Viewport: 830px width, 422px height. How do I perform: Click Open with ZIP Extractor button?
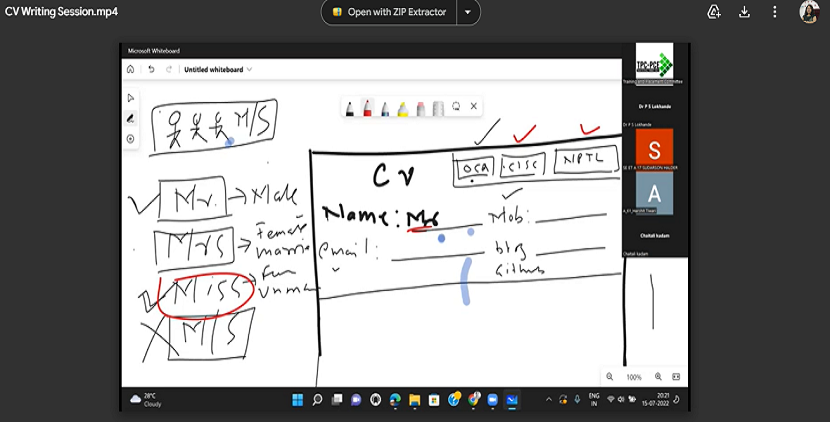tap(389, 12)
